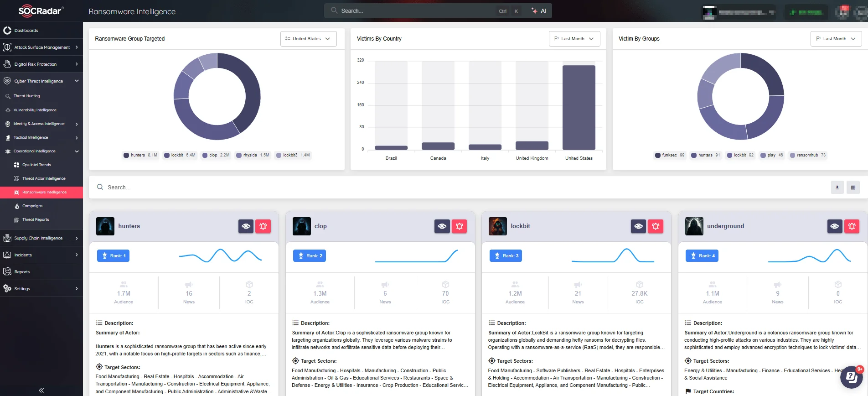Screen dimensions: 868x396
Task: Click the Incidents sidebar icon
Action: [x=7, y=255]
